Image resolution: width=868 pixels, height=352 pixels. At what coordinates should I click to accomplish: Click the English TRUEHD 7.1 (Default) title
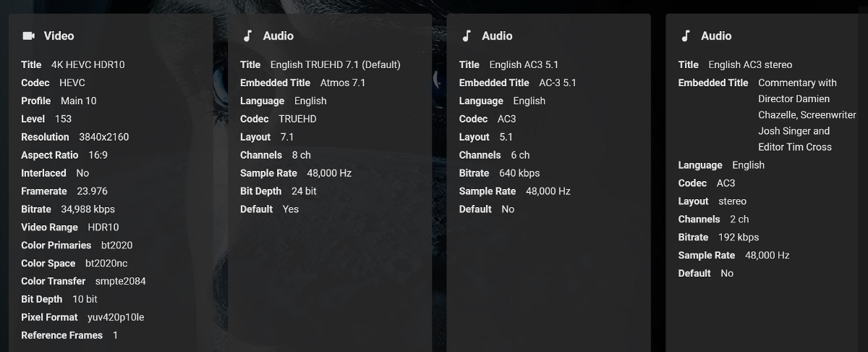[x=336, y=64]
